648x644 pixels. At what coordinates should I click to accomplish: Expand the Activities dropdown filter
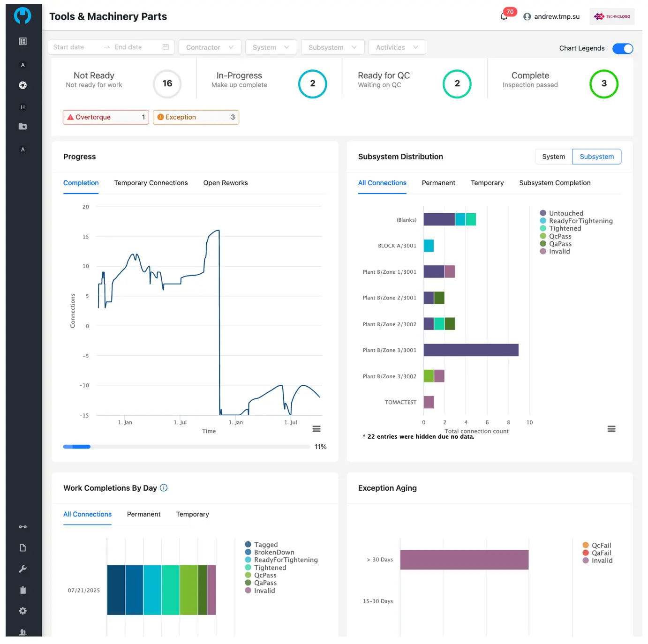[x=397, y=47]
